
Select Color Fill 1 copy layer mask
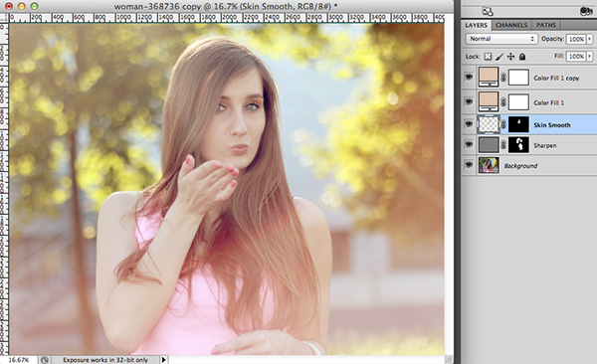518,78
